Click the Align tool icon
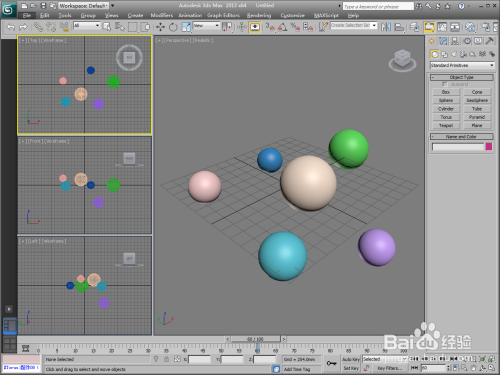This screenshot has width=500, height=375. coord(399,27)
